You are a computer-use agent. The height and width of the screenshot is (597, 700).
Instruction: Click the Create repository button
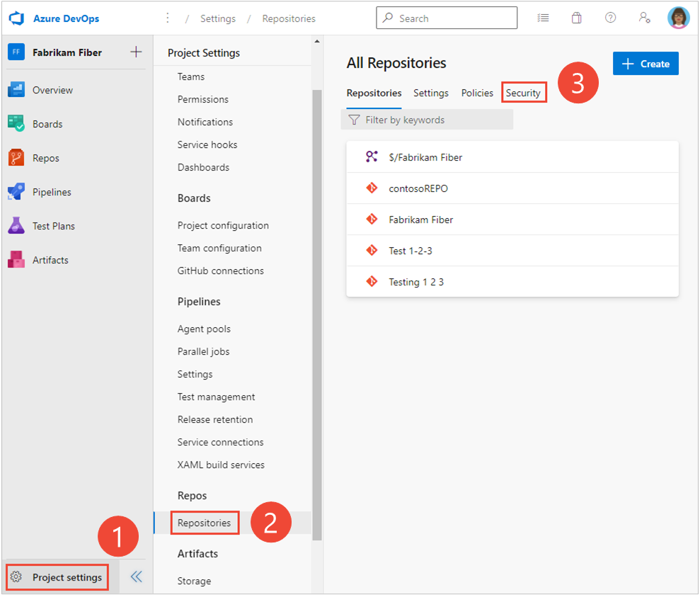645,63
